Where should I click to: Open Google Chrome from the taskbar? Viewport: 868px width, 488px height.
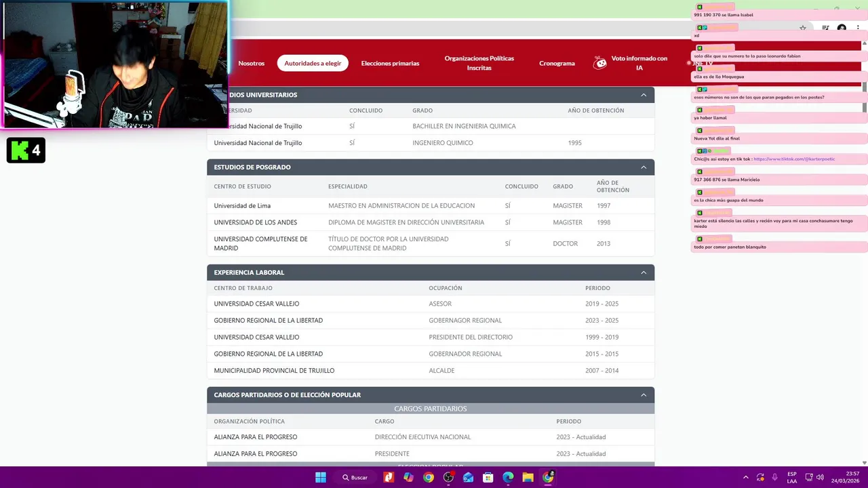coord(428,477)
